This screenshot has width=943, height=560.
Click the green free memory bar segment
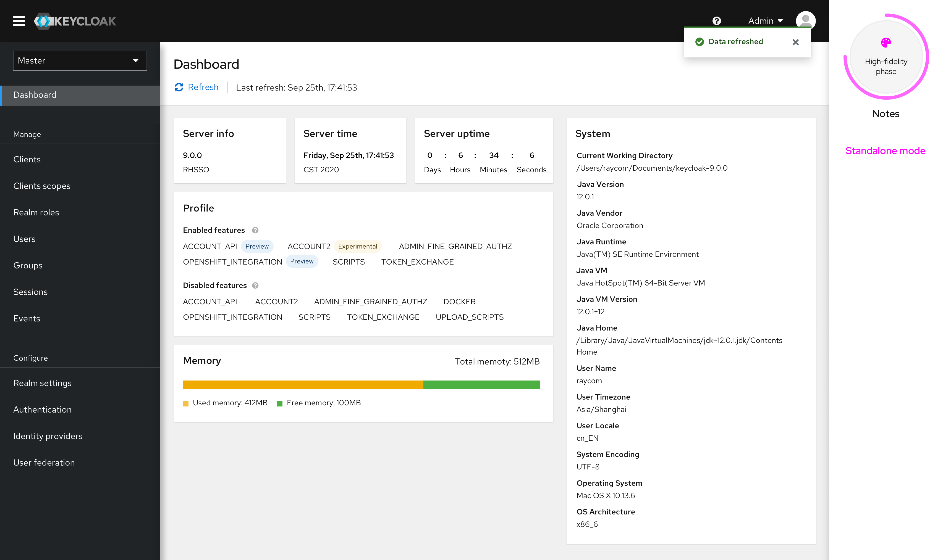tap(481, 385)
